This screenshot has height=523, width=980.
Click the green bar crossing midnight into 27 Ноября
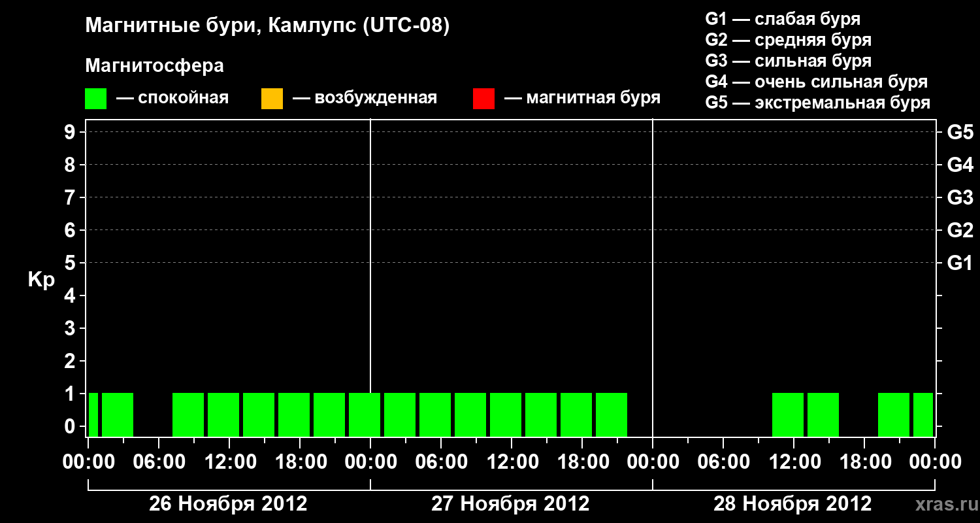[365, 414]
